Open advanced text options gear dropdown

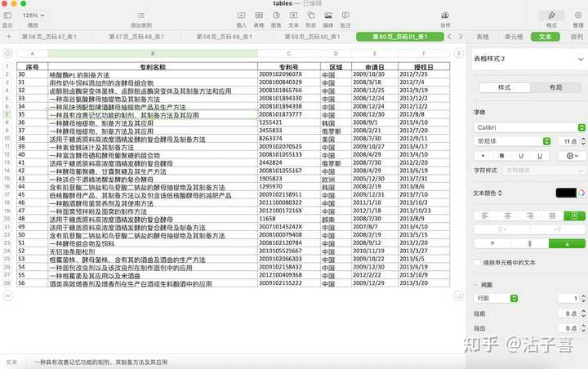(572, 156)
